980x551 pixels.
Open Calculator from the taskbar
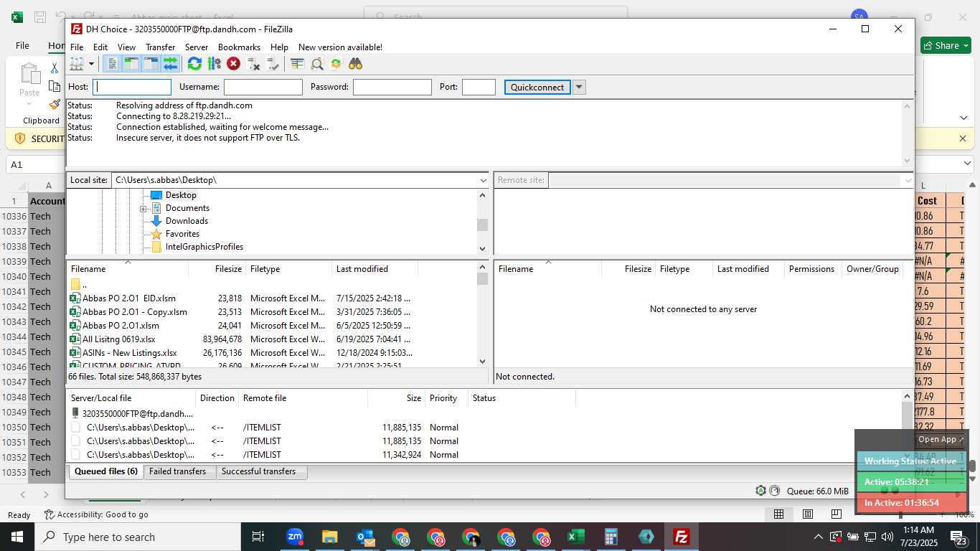coord(611,537)
